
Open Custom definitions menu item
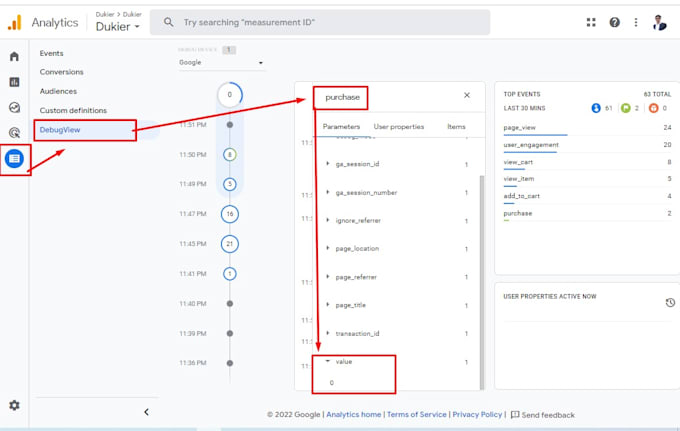(x=73, y=110)
